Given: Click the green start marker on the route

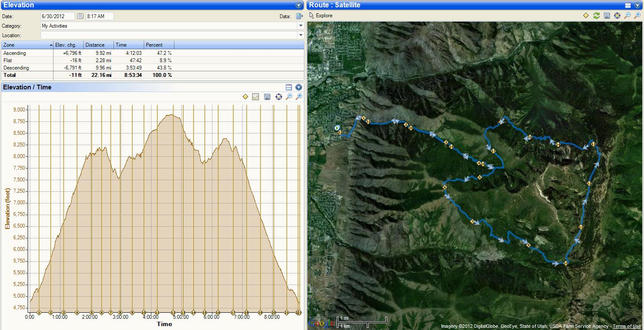Looking at the screenshot, I should click(337, 127).
